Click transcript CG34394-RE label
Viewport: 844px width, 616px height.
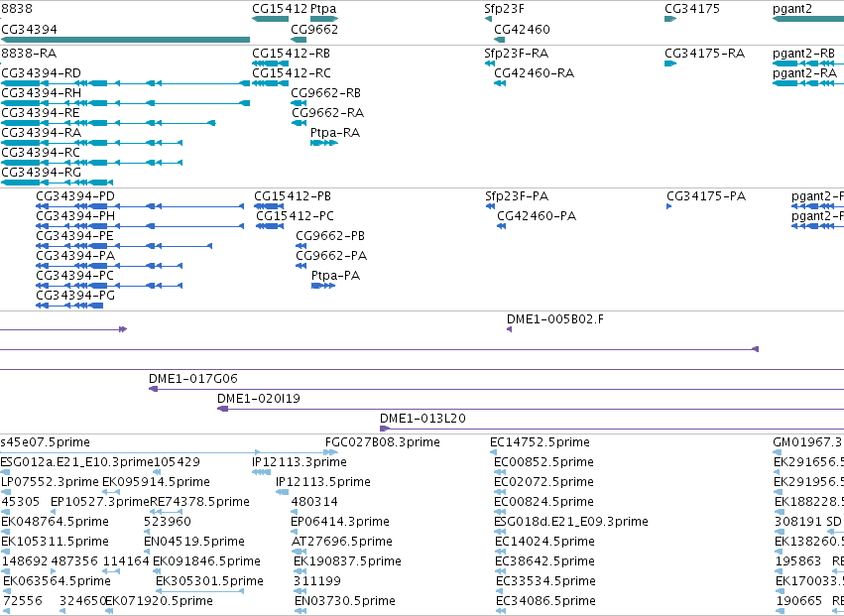(41, 113)
